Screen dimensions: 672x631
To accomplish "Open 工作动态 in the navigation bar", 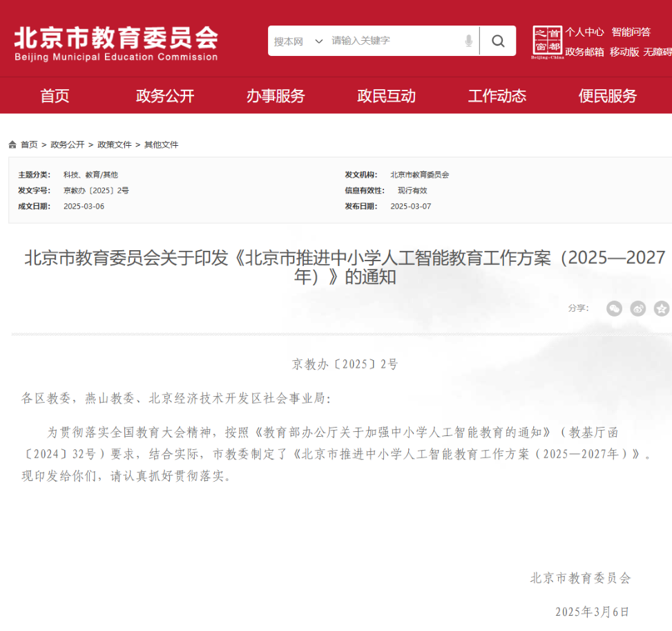I will [497, 96].
